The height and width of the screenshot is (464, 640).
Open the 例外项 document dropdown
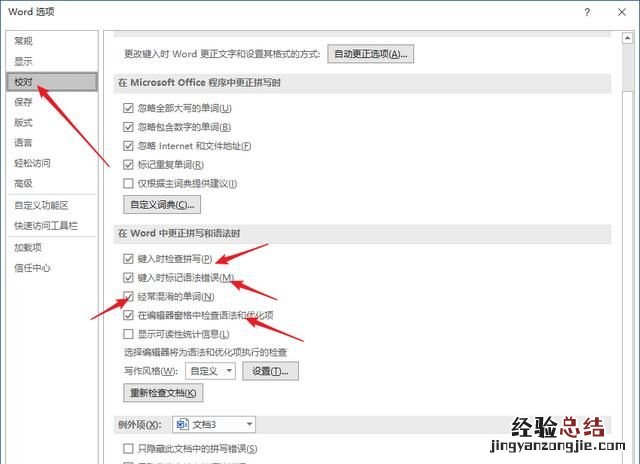(x=214, y=425)
